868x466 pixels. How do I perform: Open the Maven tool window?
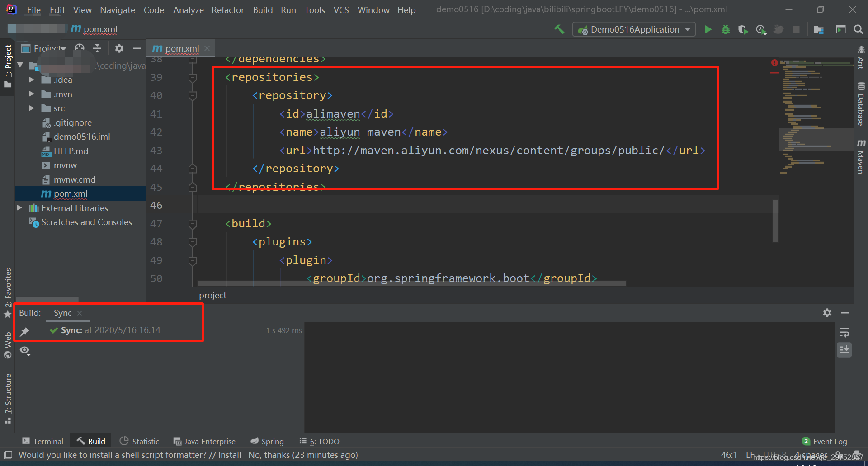point(861,158)
